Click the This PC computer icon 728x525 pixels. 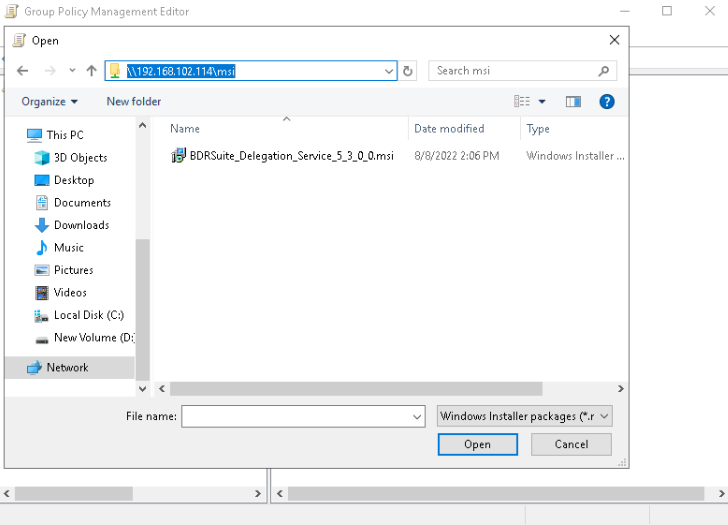point(34,135)
